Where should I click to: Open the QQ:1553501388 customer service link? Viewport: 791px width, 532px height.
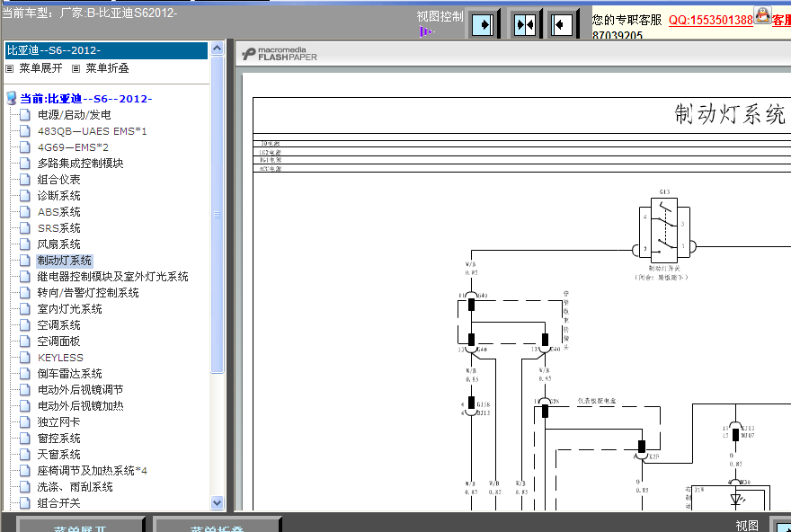point(710,20)
